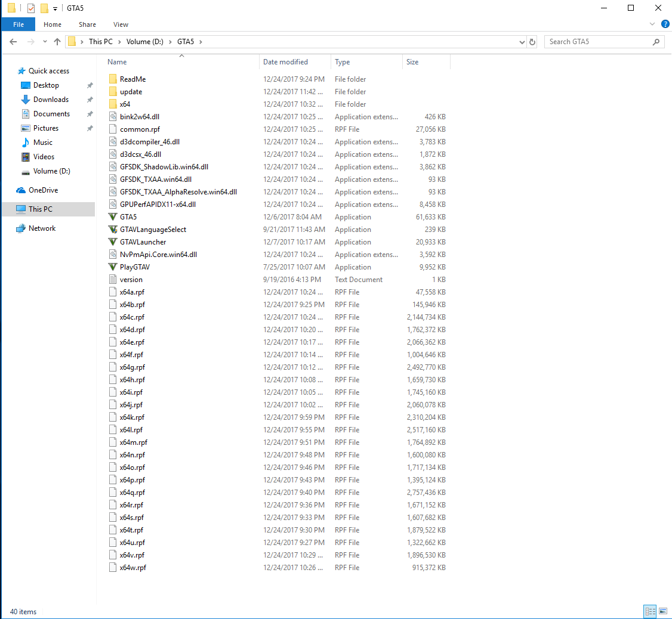Viewport: 672px width, 619px height.
Task: Go up one folder level arrow
Action: (57, 42)
